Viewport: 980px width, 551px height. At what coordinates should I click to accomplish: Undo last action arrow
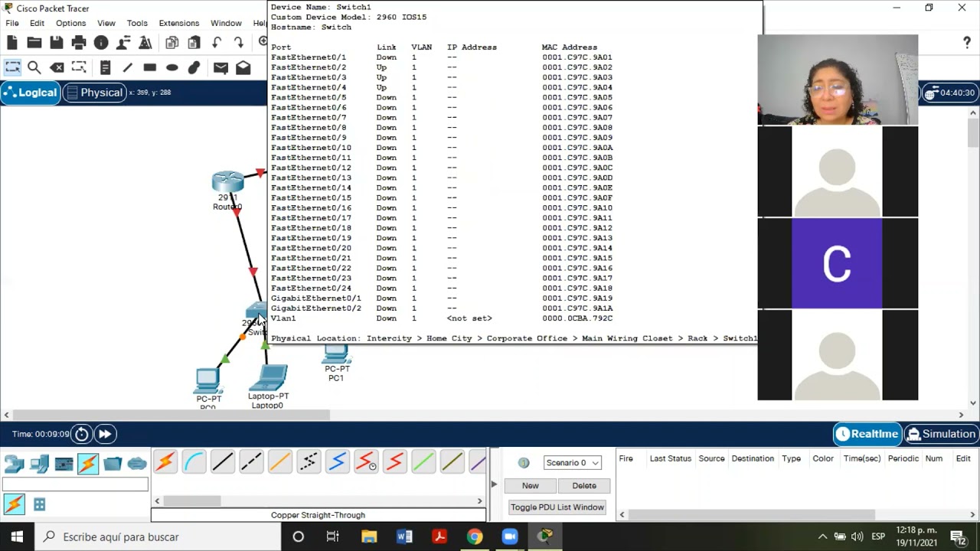click(x=217, y=42)
